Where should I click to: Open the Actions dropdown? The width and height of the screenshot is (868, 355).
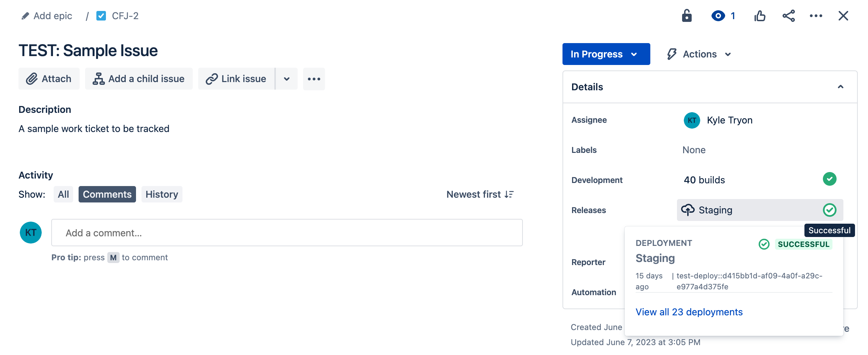pyautogui.click(x=699, y=54)
